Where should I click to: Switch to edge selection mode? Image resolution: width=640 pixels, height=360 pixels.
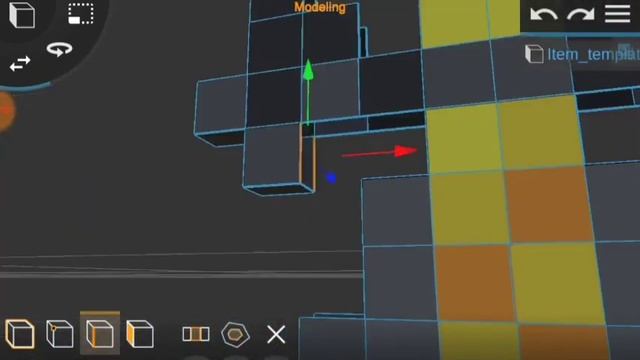[100, 334]
